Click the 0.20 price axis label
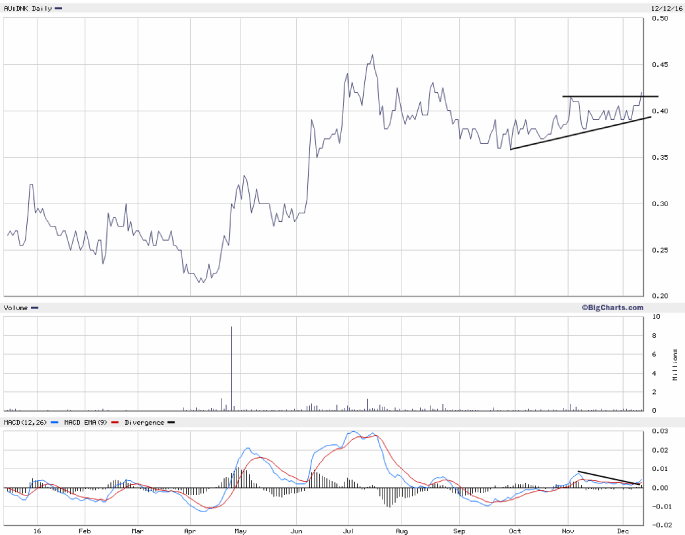685x535 pixels. (661, 297)
